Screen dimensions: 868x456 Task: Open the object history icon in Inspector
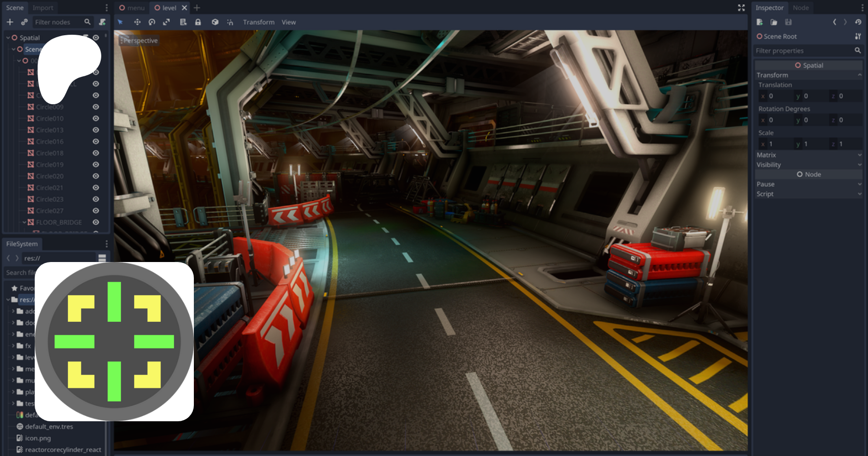[x=858, y=22]
